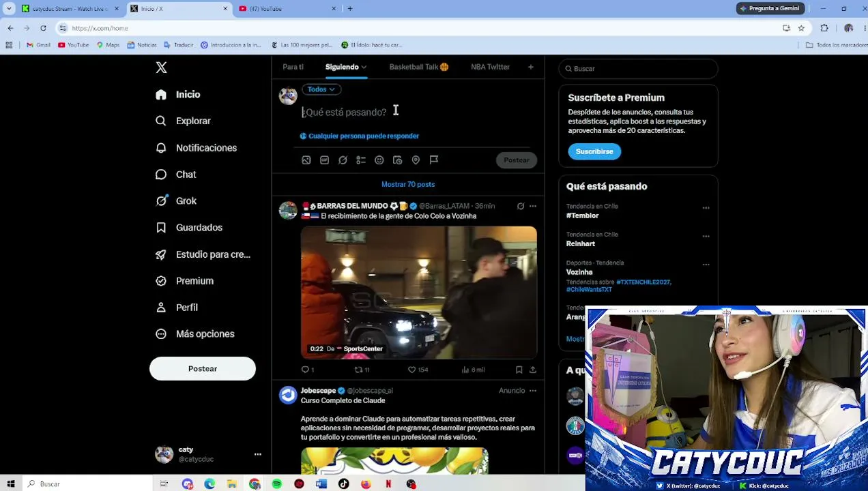The width and height of the screenshot is (868, 491).
Task: Click the large Postear sidebar button
Action: pos(203,369)
